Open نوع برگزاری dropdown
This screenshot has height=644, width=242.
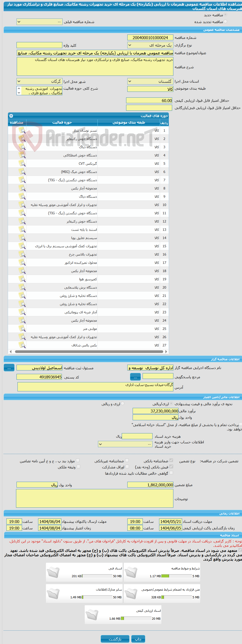tap(150, 45)
